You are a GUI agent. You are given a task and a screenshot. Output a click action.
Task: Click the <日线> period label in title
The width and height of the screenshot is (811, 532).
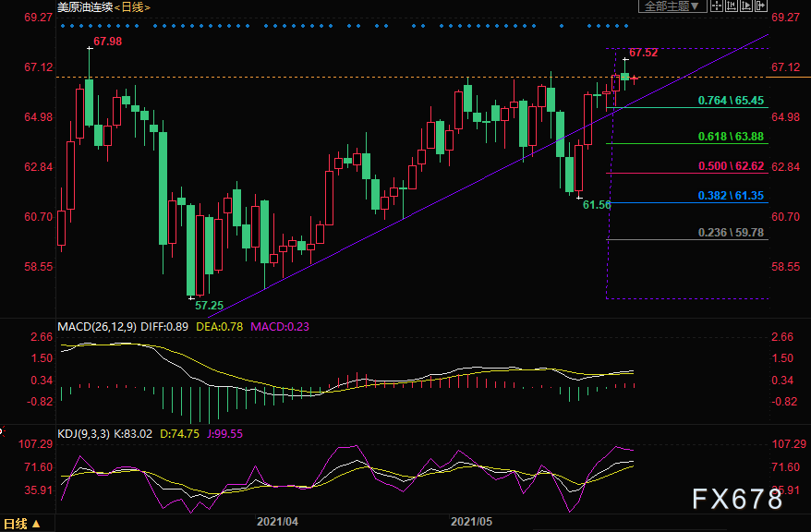[x=132, y=7]
